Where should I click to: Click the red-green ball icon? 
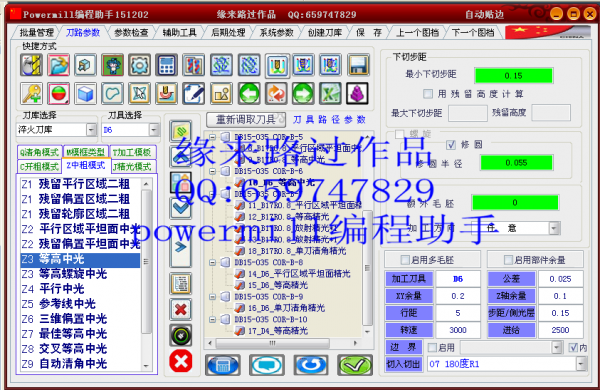pyautogui.click(x=59, y=93)
